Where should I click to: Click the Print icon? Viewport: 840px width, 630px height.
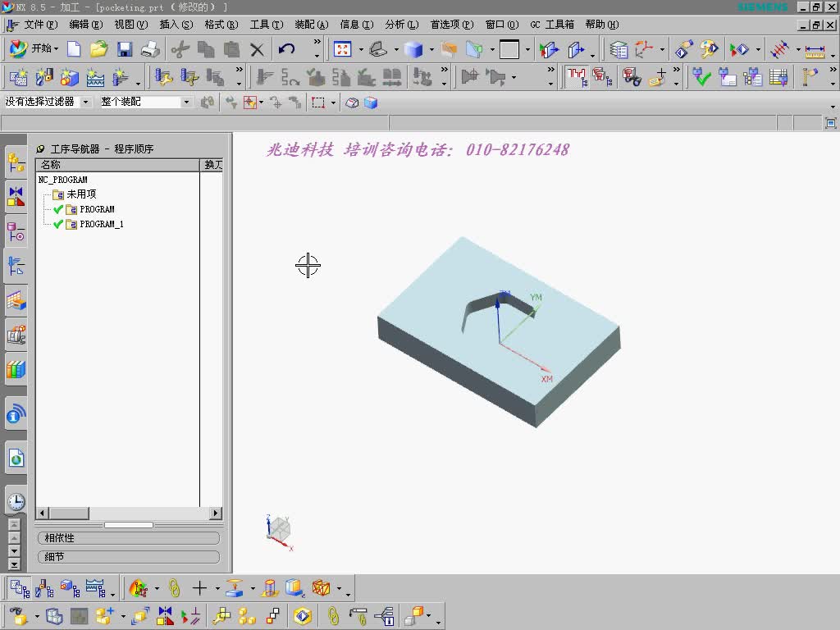[x=150, y=49]
